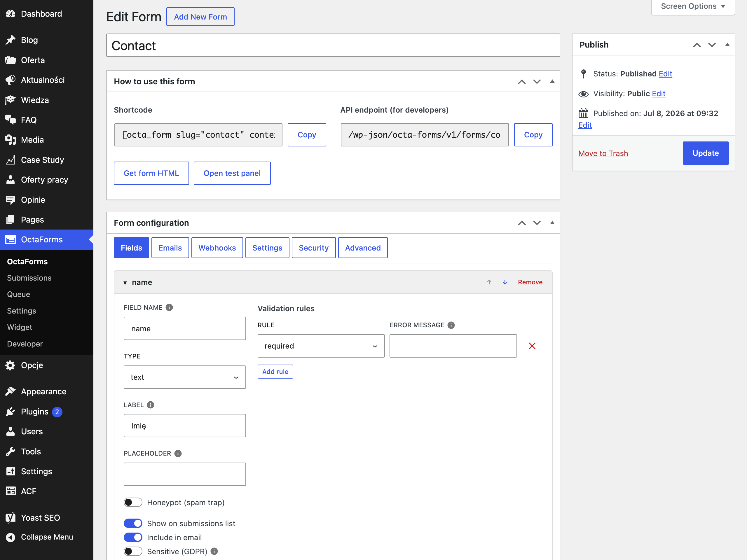Delete the required validation rule
The image size is (747, 560).
[532, 346]
